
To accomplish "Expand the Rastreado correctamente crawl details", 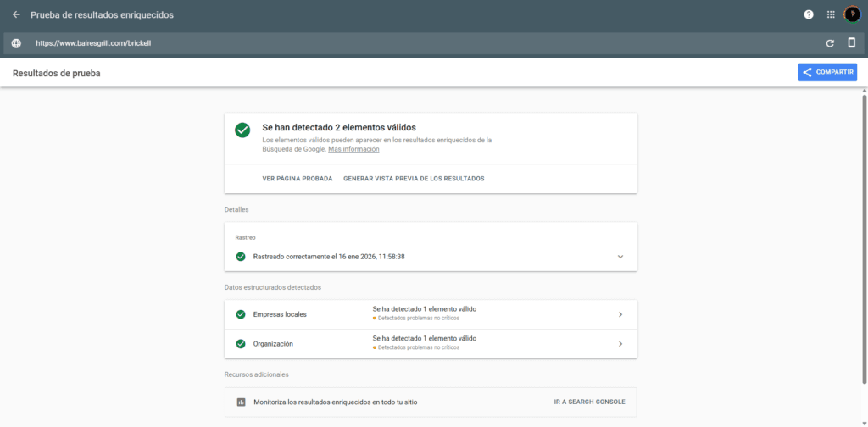I will 620,257.
